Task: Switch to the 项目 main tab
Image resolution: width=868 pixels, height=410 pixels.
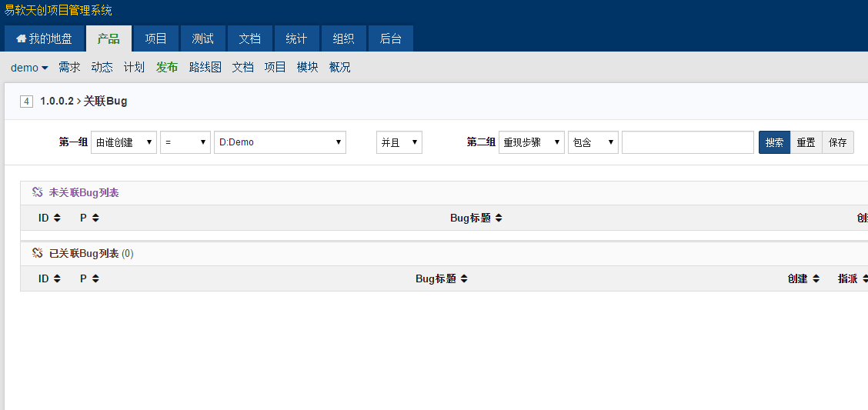Action: click(156, 38)
